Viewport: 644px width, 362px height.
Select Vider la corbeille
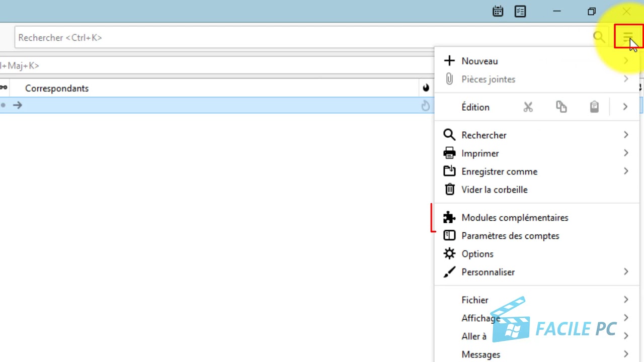(537, 190)
